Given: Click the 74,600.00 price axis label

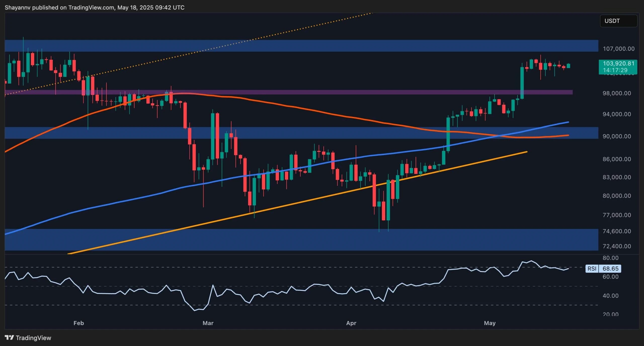Looking at the screenshot, I should [x=617, y=231].
